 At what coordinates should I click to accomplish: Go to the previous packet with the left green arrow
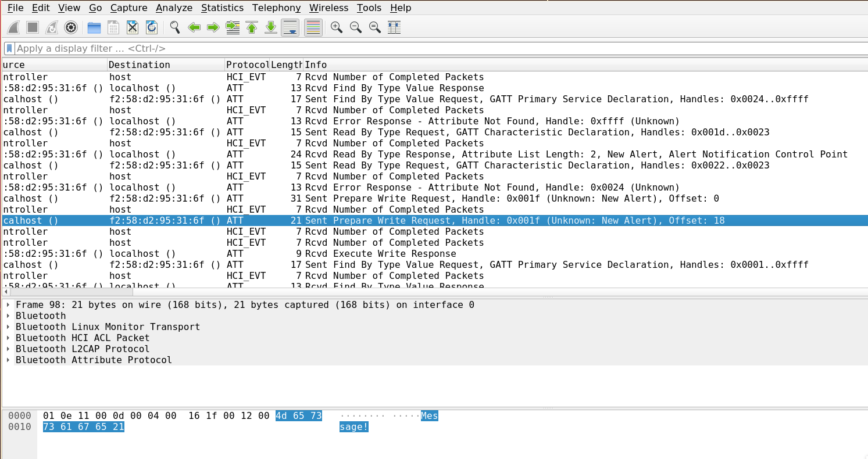194,27
